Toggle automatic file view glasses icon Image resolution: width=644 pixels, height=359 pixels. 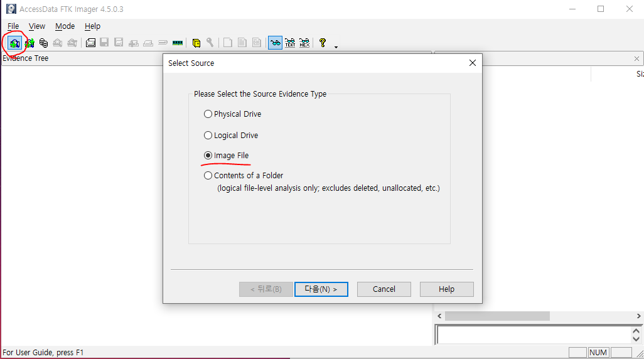pyautogui.click(x=275, y=43)
